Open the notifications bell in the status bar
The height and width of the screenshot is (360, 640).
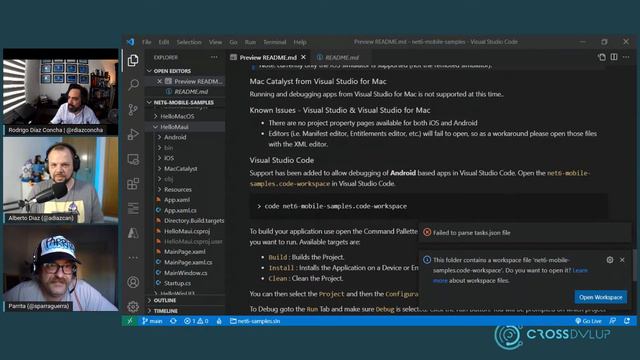(627, 321)
